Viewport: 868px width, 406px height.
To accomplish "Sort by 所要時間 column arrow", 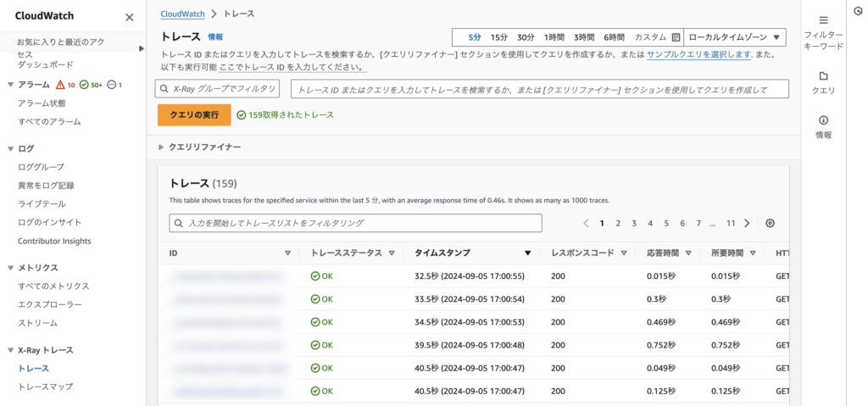I will click(x=753, y=253).
